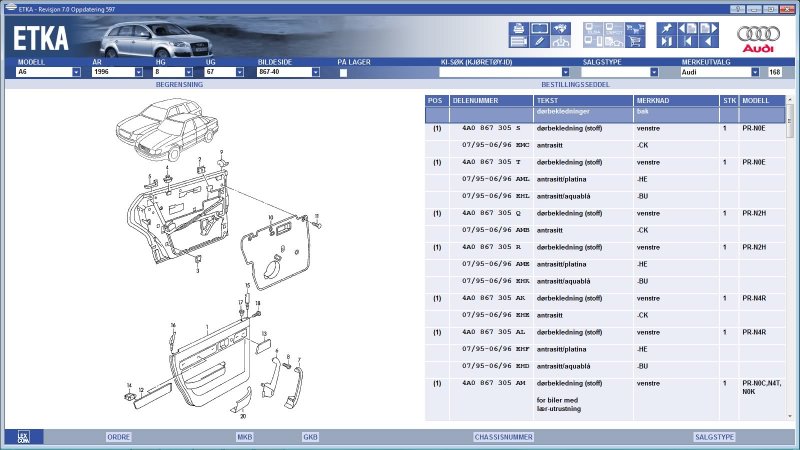This screenshot has width=800, height=450.
Task: Select the BEGRENSNING tab
Action: click(179, 85)
